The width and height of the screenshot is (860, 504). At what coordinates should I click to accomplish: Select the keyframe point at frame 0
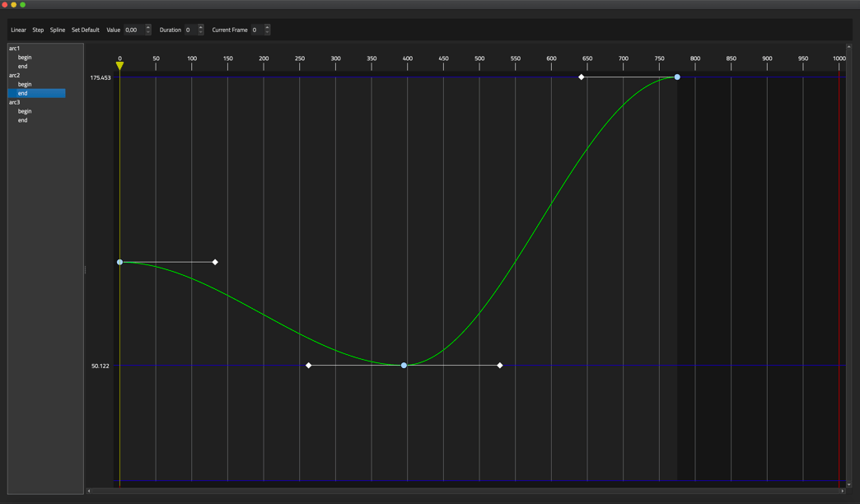click(x=119, y=262)
